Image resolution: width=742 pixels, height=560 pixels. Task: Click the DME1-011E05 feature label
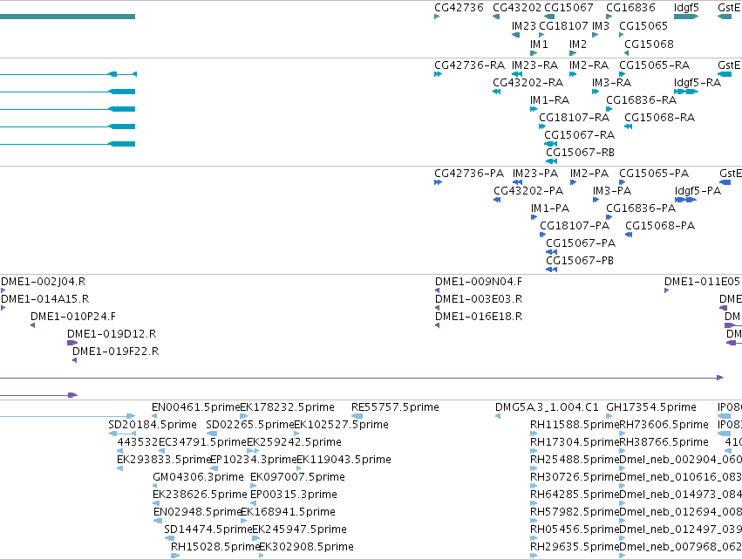click(x=702, y=282)
